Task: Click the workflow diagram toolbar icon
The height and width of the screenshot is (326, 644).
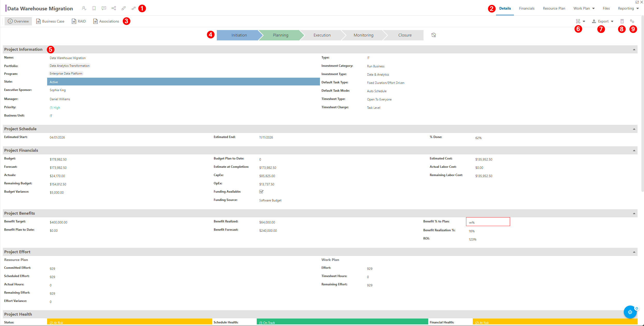Action: click(x=578, y=21)
